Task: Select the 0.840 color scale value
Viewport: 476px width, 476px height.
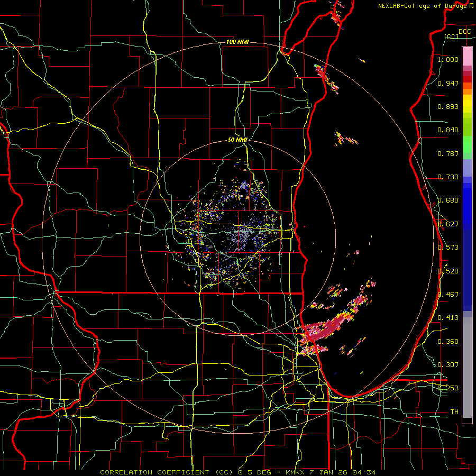Action: coord(448,130)
